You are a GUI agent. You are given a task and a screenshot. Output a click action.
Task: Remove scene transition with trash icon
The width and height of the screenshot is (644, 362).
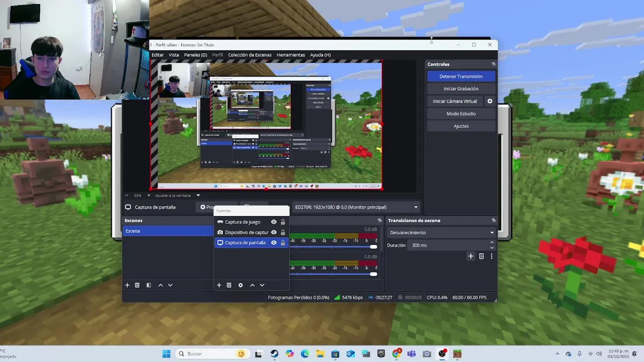(x=481, y=256)
